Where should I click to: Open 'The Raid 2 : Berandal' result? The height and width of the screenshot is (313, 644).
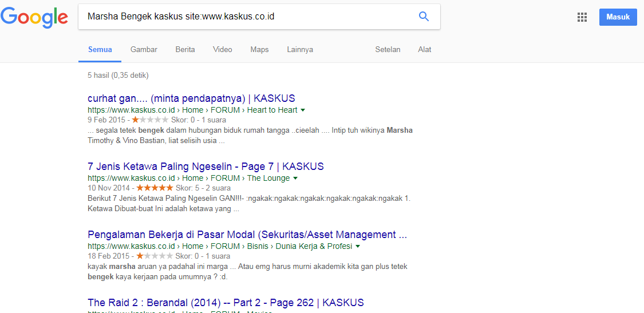226,303
